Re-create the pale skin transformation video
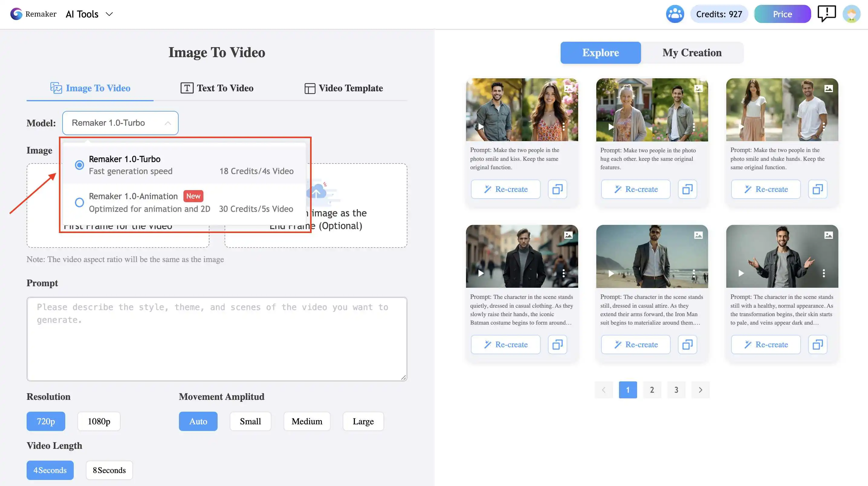 [x=766, y=345]
